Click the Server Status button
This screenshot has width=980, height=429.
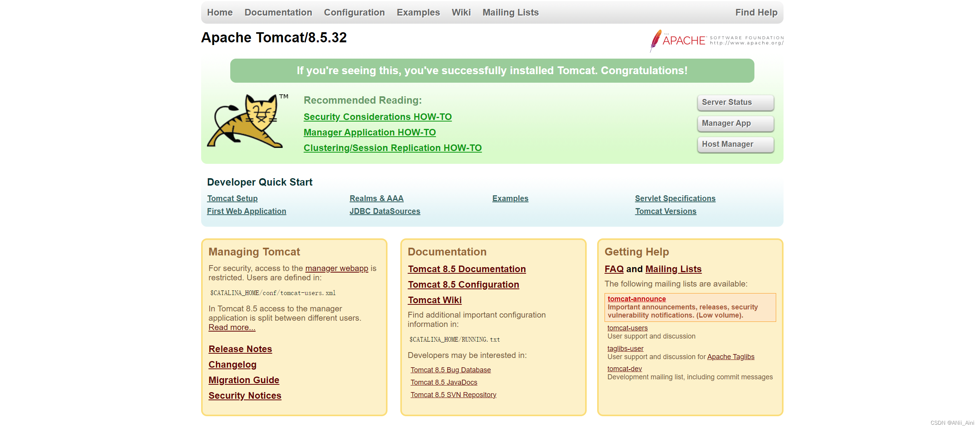tap(735, 102)
